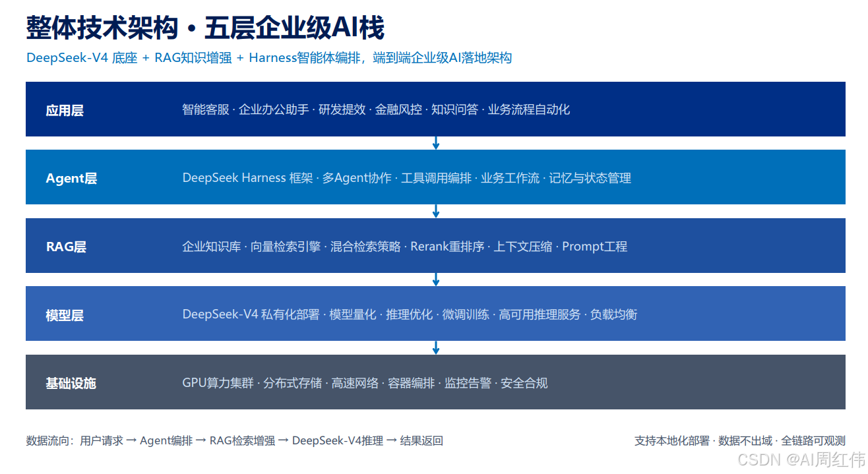Click the Agent层 layer label
Screen dimensions: 868x474
pos(71,179)
